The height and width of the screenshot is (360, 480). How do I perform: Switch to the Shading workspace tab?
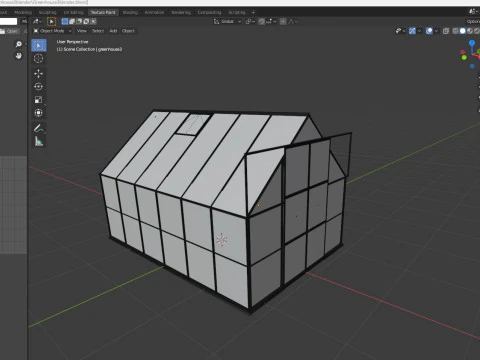[130, 12]
